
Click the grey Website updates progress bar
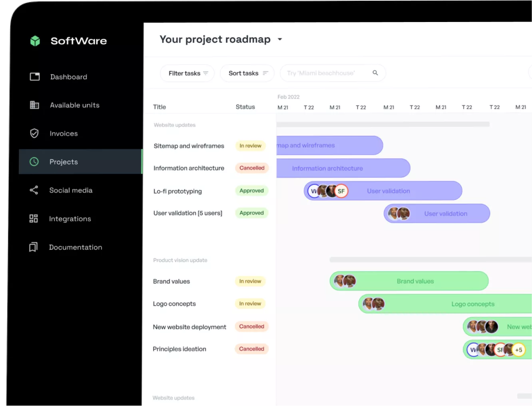[x=383, y=124]
